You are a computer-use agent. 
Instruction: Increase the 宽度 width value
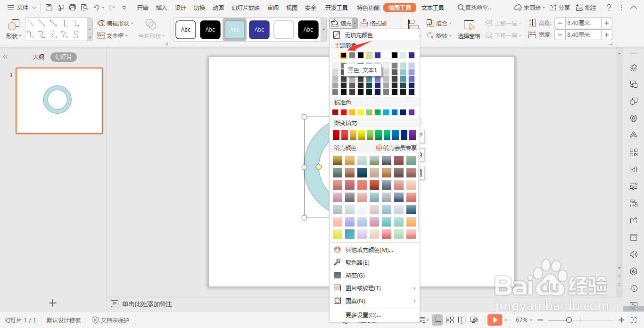point(607,34)
